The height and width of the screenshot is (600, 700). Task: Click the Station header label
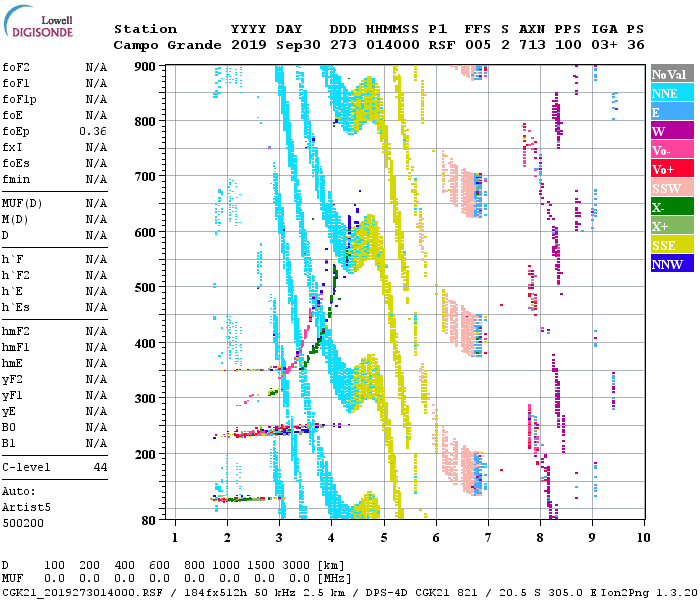[146, 29]
